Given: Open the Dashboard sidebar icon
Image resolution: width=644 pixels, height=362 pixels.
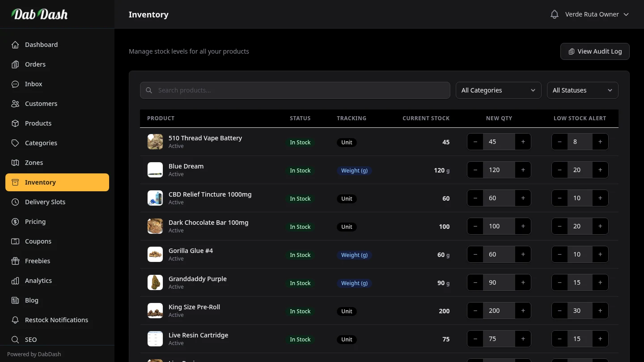Looking at the screenshot, I should click(15, 45).
